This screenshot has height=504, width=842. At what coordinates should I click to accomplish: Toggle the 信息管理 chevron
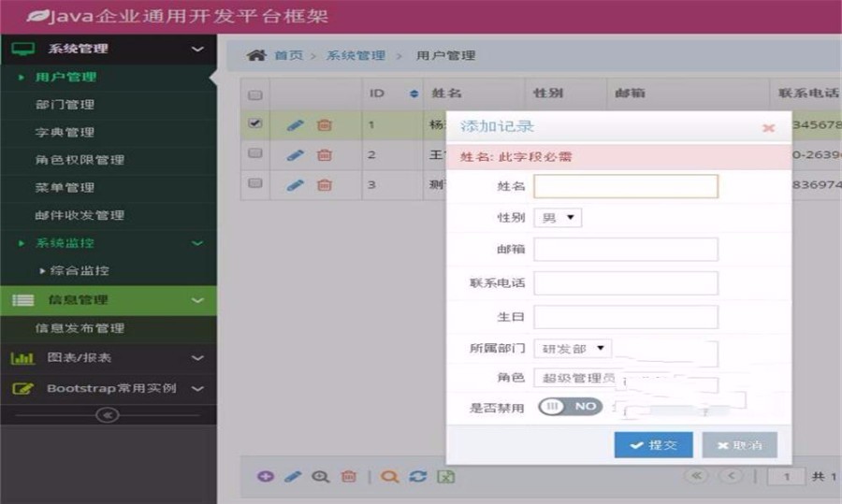pos(197,300)
